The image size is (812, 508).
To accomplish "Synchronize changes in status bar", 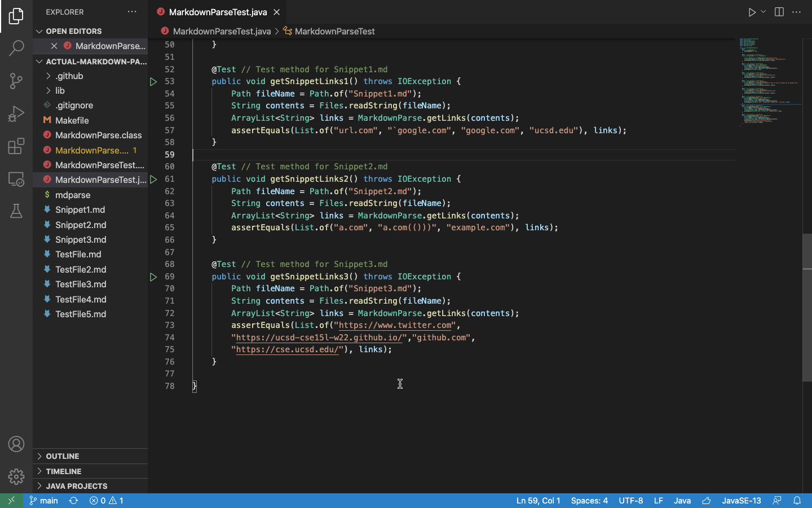I will (73, 501).
